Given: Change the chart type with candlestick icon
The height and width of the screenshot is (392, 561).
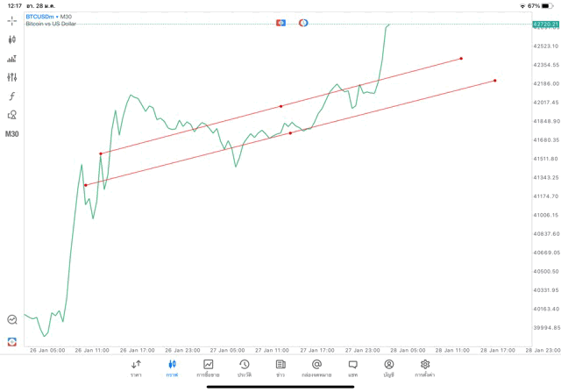Looking at the screenshot, I should [x=12, y=39].
